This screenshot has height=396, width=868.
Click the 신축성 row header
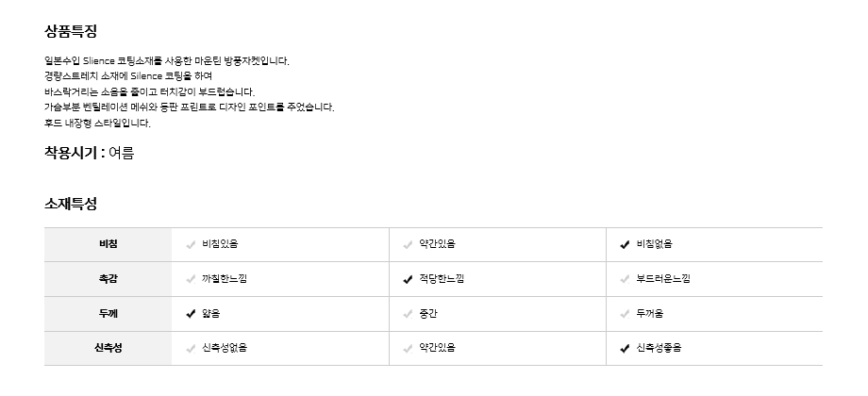[108, 348]
